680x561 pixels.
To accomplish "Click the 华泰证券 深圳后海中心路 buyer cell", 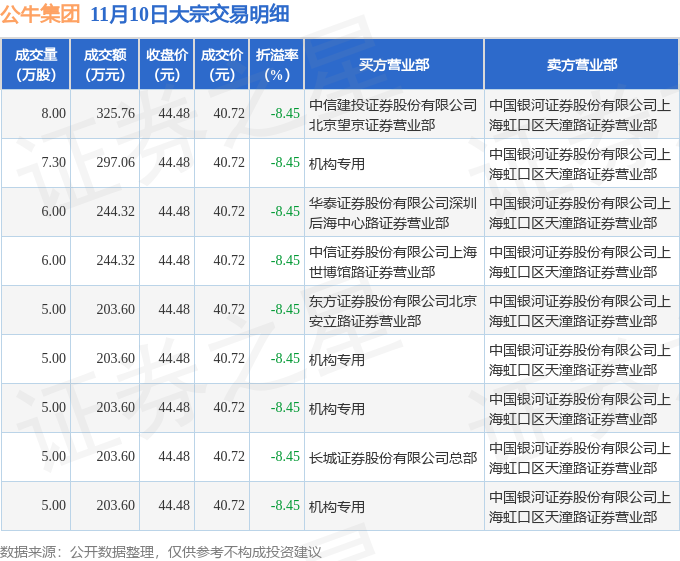I will (393, 212).
